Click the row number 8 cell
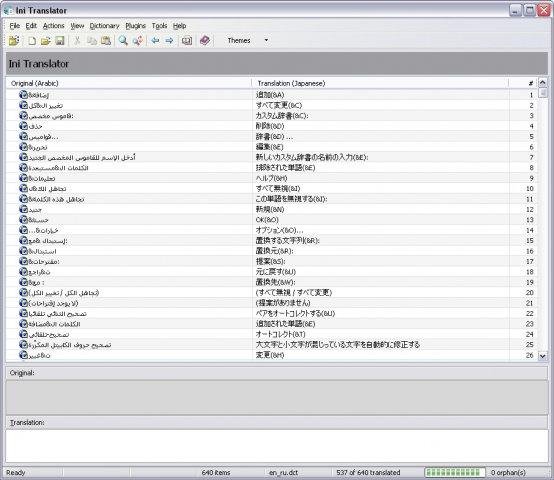 click(531, 168)
